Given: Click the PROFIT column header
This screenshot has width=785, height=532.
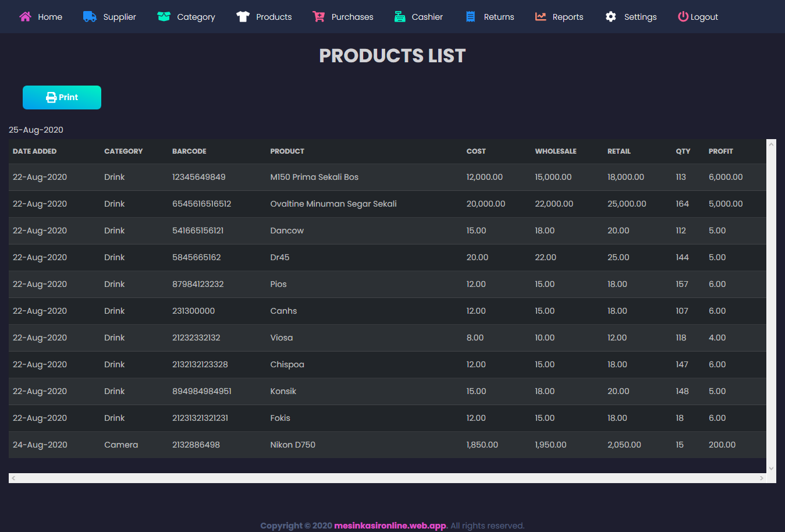Looking at the screenshot, I should tap(721, 151).
